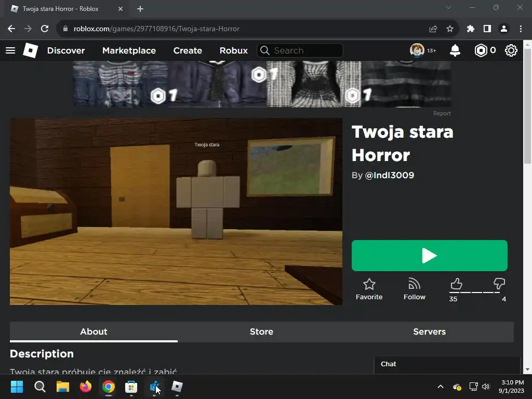Go forward with the browser forward arrow
Image resolution: width=532 pixels, height=399 pixels.
[28, 29]
